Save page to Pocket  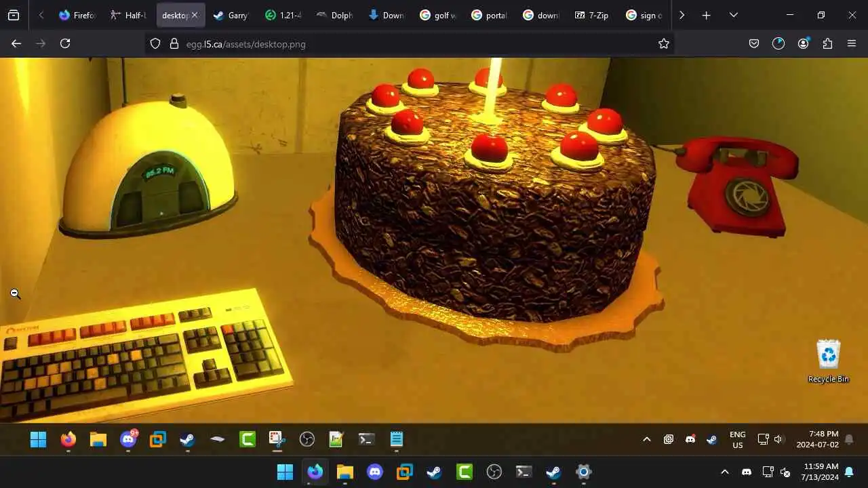pyautogui.click(x=754, y=43)
